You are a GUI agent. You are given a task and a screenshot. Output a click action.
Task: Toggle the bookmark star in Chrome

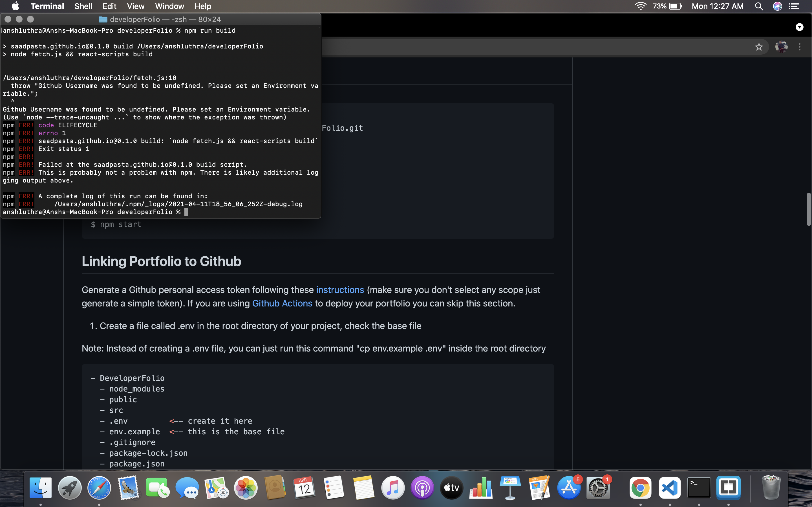pos(759,46)
